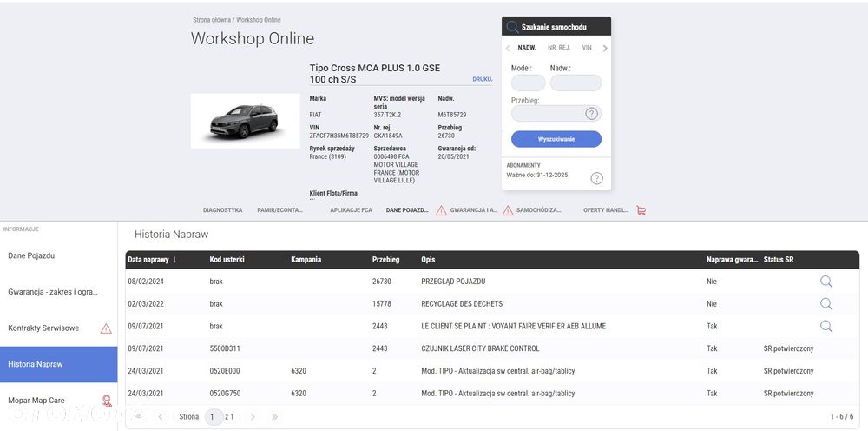
Task: Click fault code 5580D311
Action: (x=225, y=348)
